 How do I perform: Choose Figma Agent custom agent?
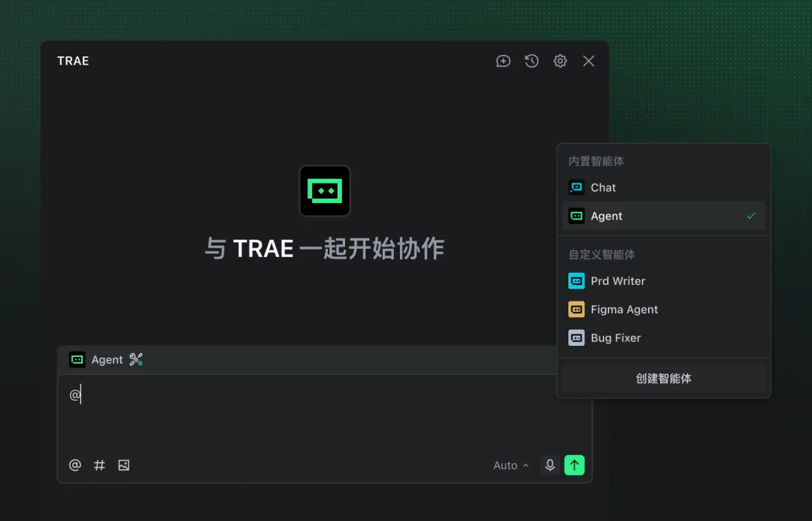click(663, 309)
